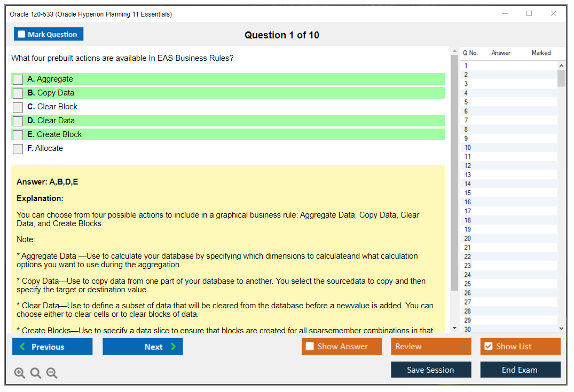
Task: Open the Review dropdown menu
Action: [x=431, y=347]
